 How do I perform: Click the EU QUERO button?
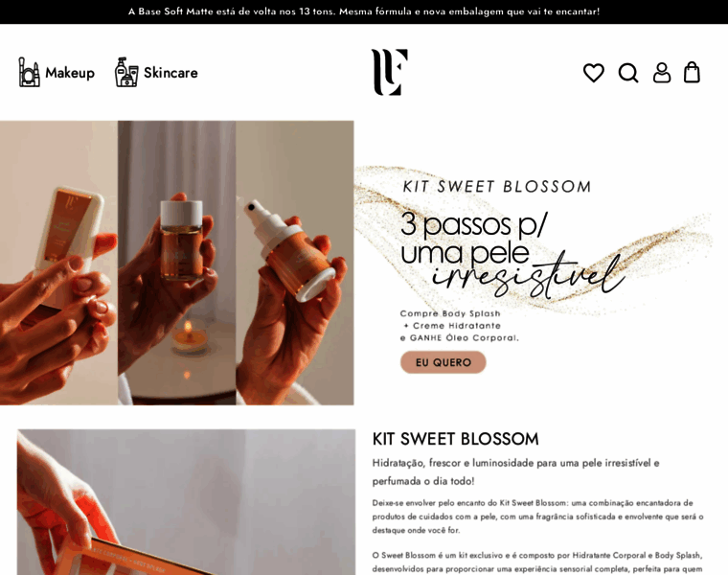[x=443, y=362]
